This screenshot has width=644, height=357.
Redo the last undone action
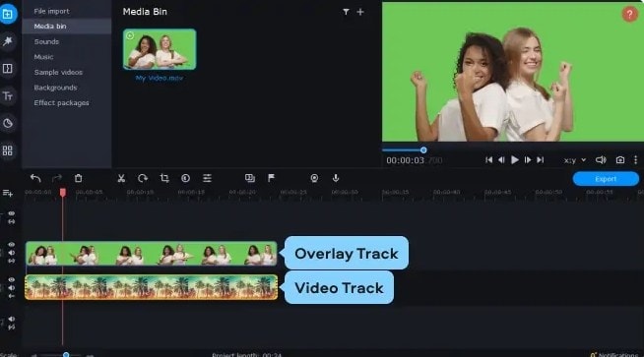pos(57,178)
